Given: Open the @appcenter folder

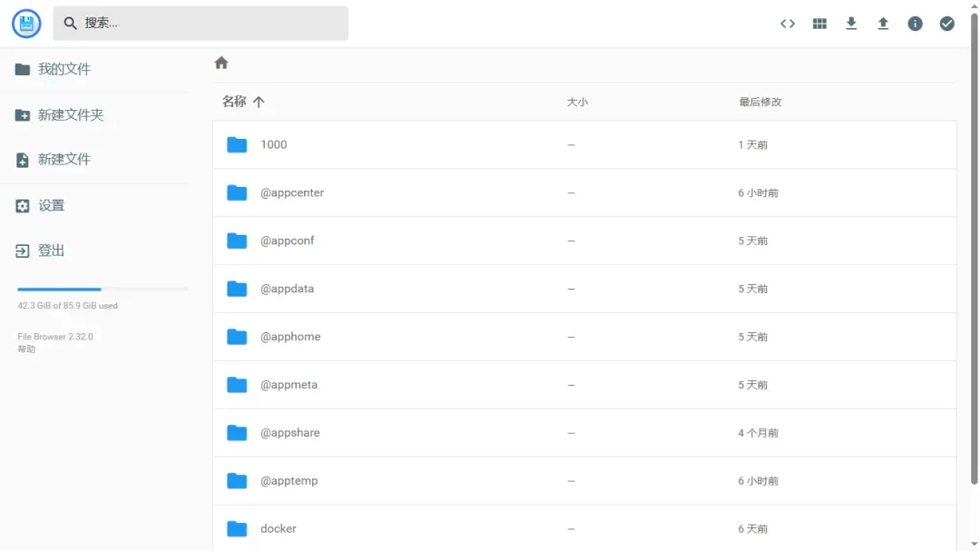Looking at the screenshot, I should click(x=294, y=192).
